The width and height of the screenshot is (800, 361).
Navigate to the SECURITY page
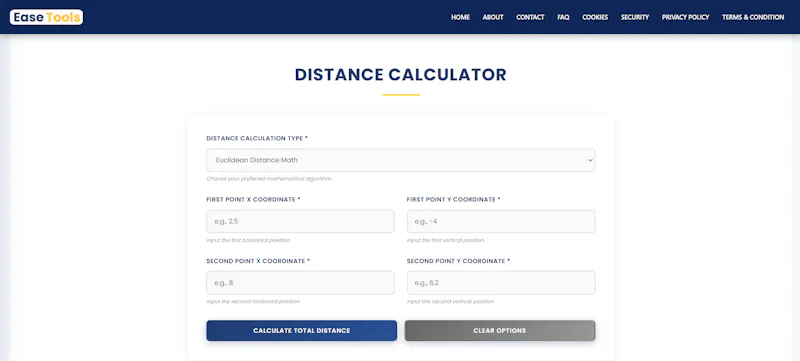click(635, 17)
